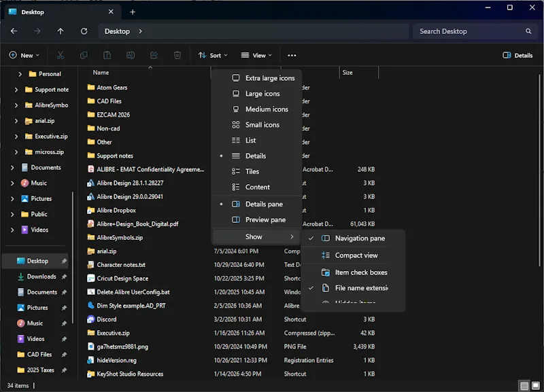
Task: Close the Desktop tab
Action: pyautogui.click(x=111, y=12)
